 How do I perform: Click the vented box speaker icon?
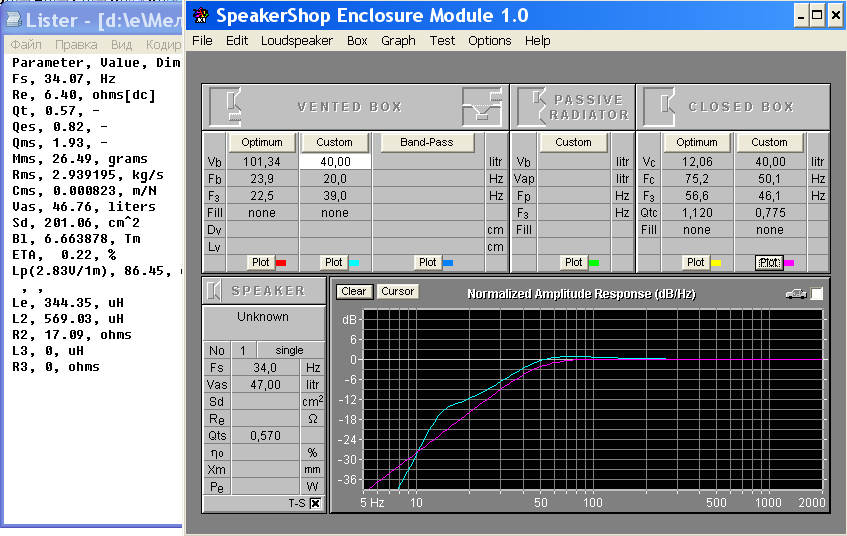point(226,106)
